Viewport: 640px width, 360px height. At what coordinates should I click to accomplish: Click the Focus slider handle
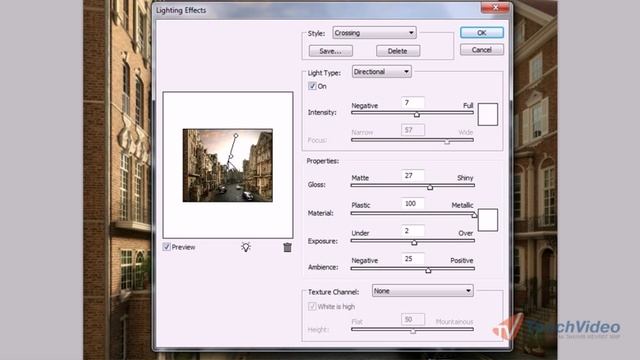(x=447, y=142)
